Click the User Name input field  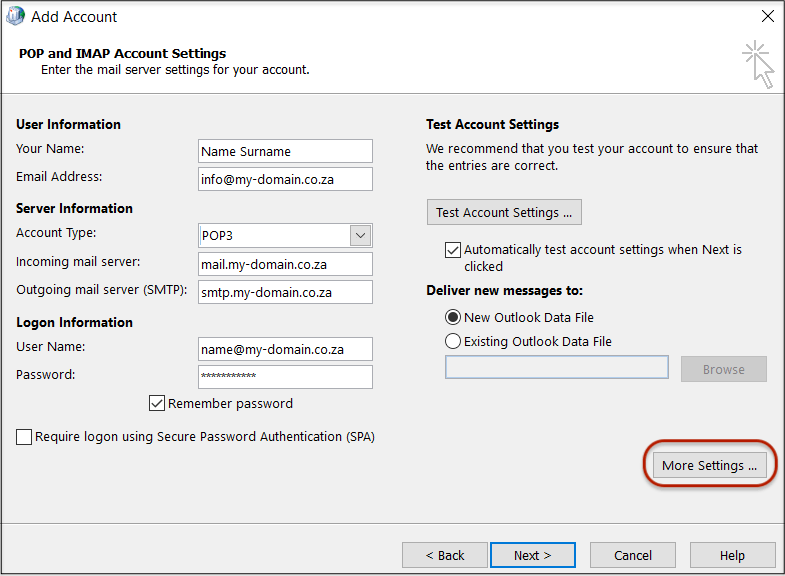pos(285,349)
